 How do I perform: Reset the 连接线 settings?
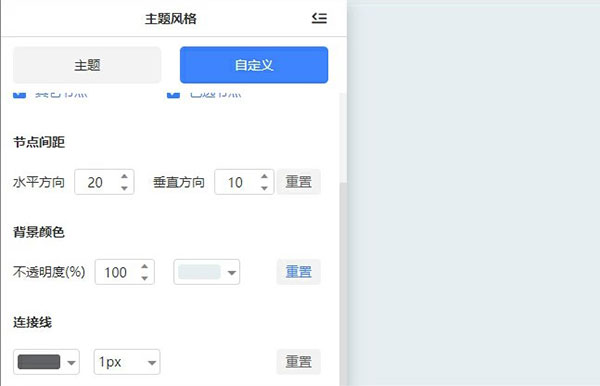pos(298,362)
